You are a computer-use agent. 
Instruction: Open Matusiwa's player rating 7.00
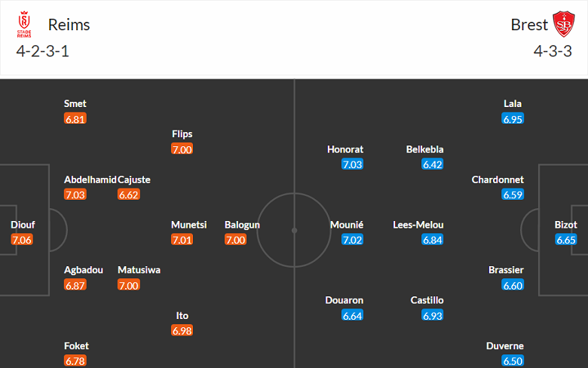128,285
